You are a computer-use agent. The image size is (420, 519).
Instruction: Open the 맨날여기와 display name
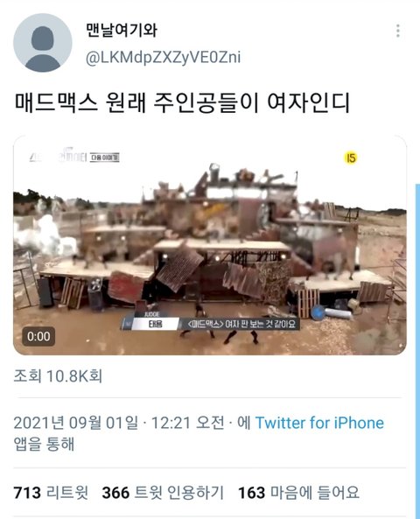(x=121, y=30)
